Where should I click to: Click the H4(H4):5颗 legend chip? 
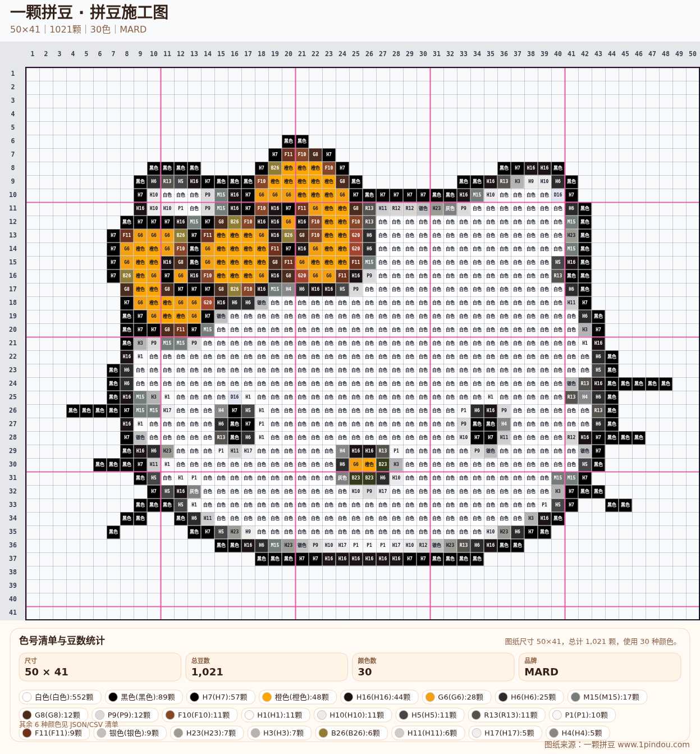[x=578, y=733]
